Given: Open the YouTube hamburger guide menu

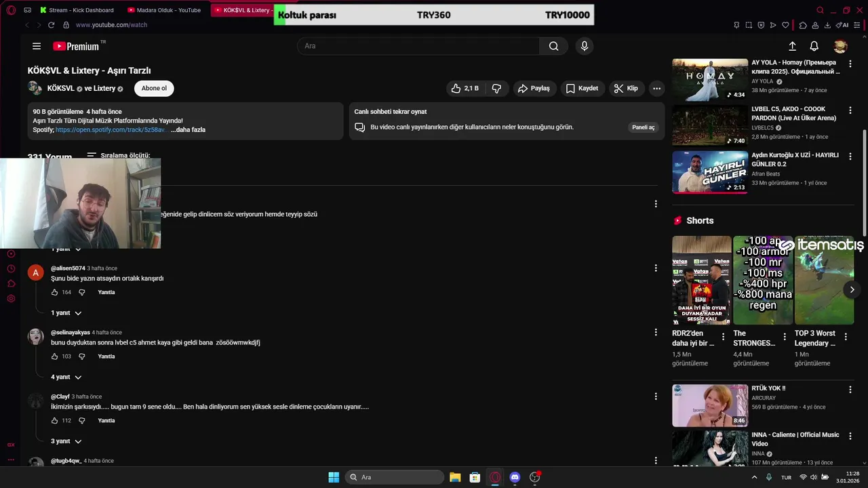Looking at the screenshot, I should [x=37, y=46].
